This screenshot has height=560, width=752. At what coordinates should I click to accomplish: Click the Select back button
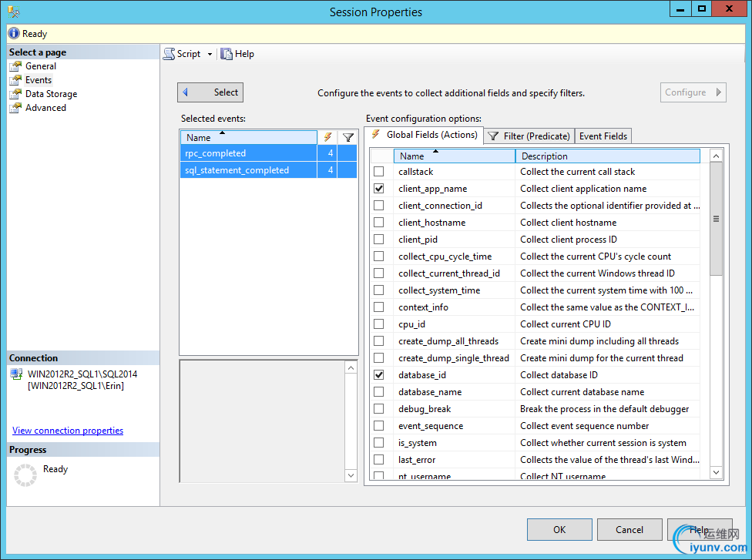(x=210, y=92)
